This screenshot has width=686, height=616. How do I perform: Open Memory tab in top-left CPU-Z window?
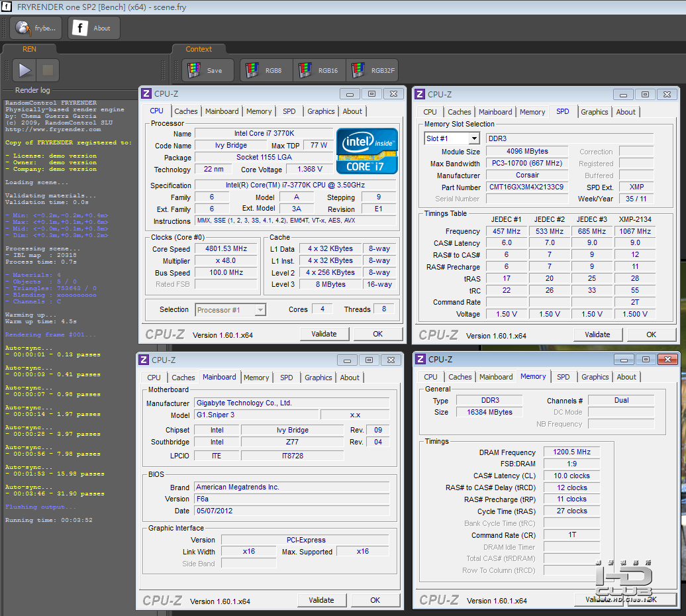pyautogui.click(x=259, y=111)
